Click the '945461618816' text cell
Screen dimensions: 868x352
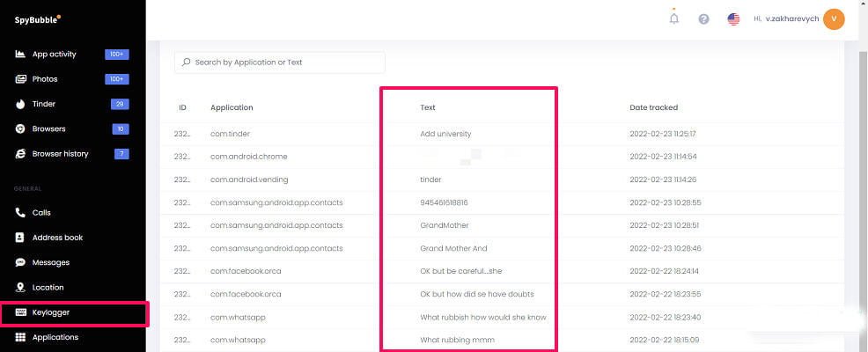[x=444, y=202]
